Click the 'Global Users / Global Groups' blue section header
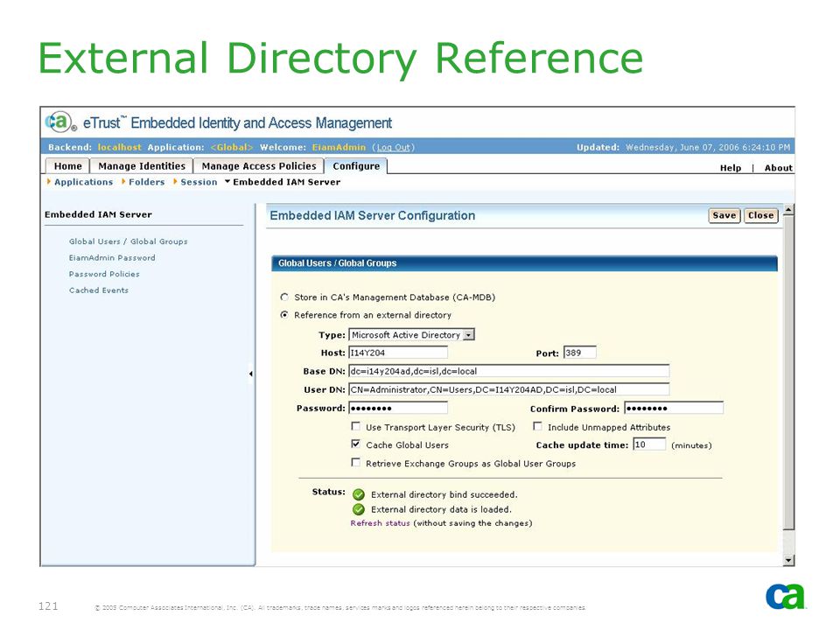Screen dimensions: 840x630 (x=524, y=263)
